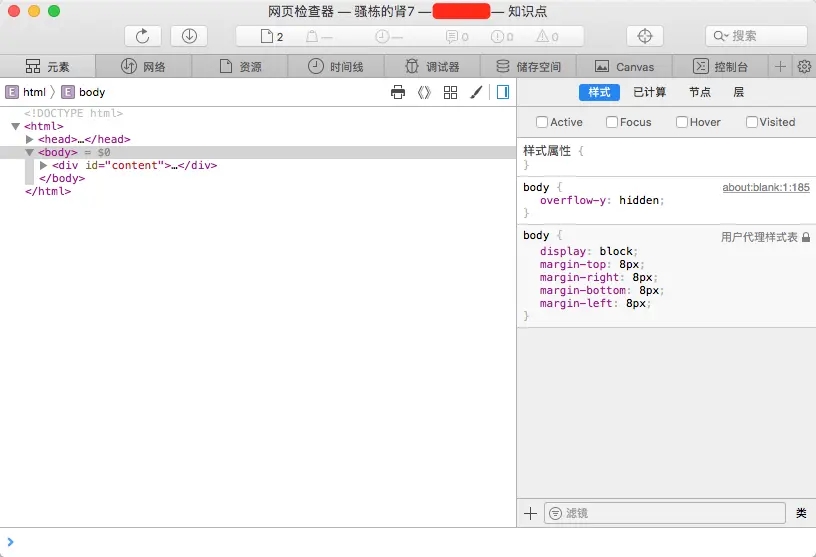Viewport: 816px width, 557px height.
Task: Collapse the body node triangle
Action: 30,152
